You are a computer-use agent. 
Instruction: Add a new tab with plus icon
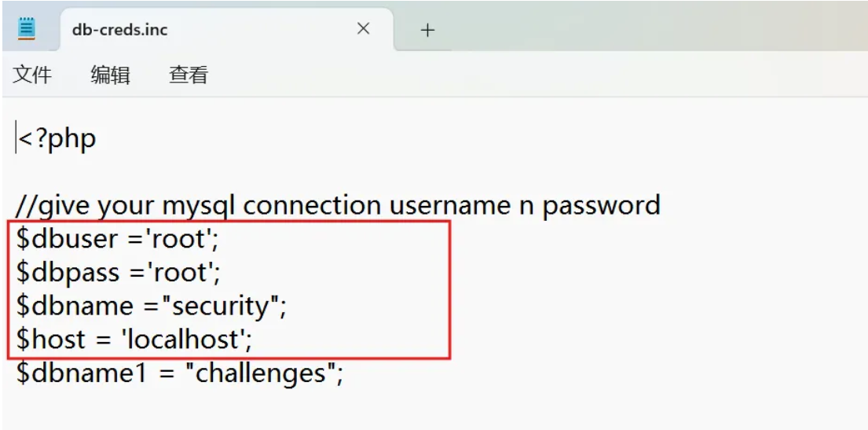(427, 30)
